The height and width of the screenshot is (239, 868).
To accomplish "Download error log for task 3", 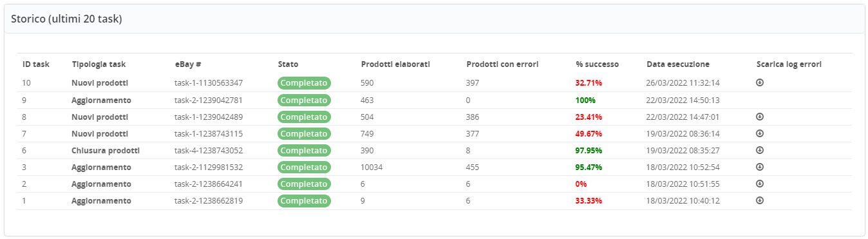I will coord(760,167).
